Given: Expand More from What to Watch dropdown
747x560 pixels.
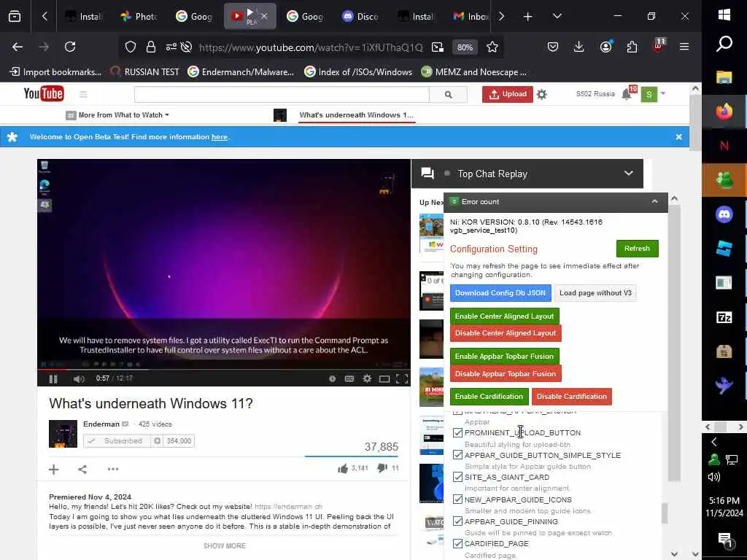Looking at the screenshot, I should pyautogui.click(x=123, y=115).
